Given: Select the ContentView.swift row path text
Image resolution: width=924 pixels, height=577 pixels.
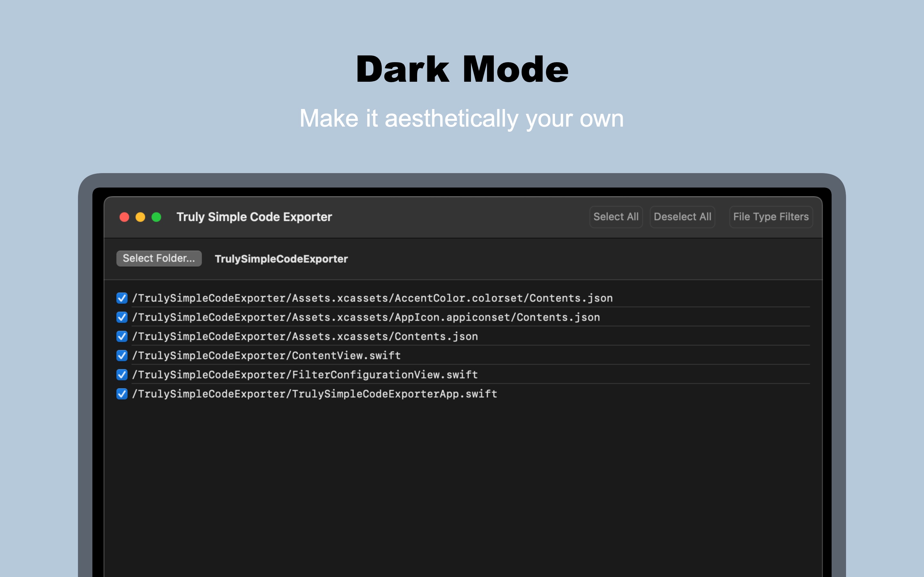Looking at the screenshot, I should (x=266, y=356).
